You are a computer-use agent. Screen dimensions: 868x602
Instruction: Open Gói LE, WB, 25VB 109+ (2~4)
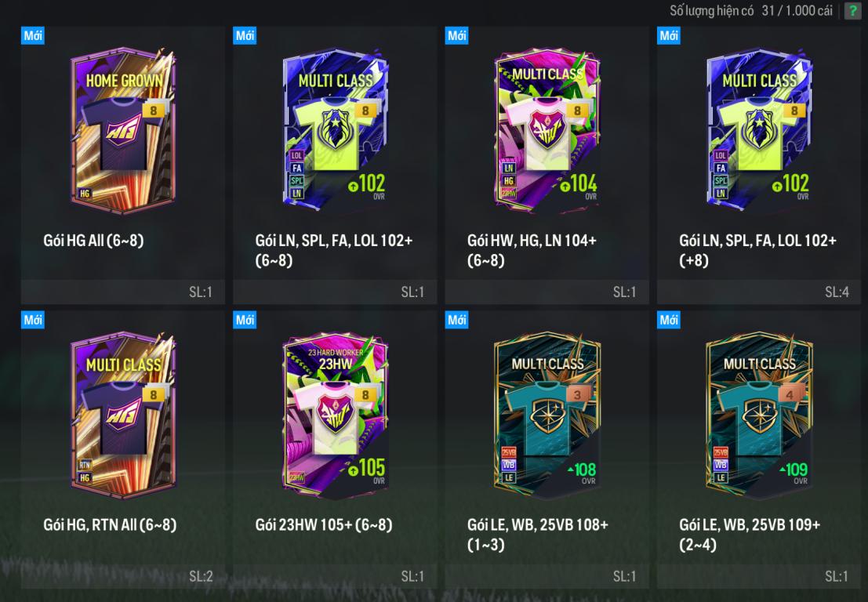[x=750, y=535]
